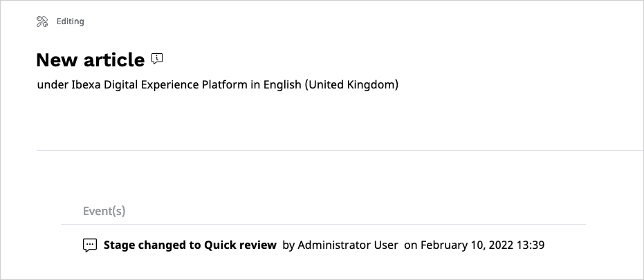The width and height of the screenshot is (644, 280).
Task: Click the Event(s) section label
Action: (104, 211)
